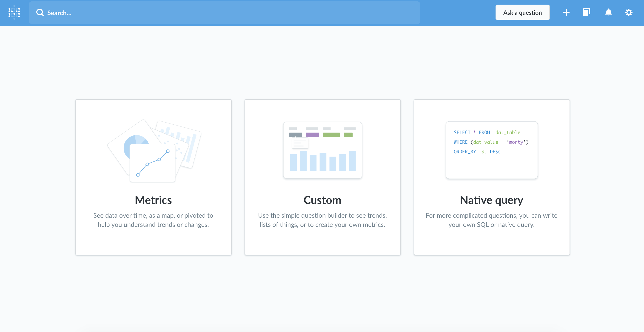This screenshot has height=332, width=644.
Task: Click the Metabase logo home icon
Action: 14,12
